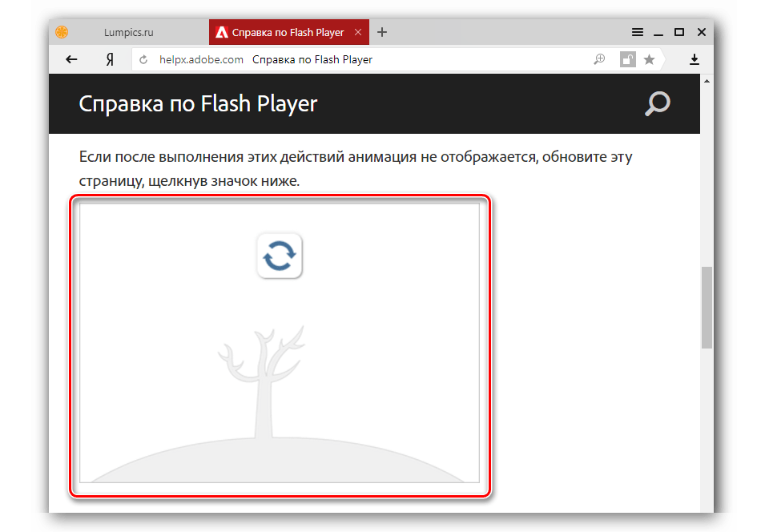Select the Справка по Flash Player tab
The height and width of the screenshot is (532, 765).
pyautogui.click(x=289, y=32)
